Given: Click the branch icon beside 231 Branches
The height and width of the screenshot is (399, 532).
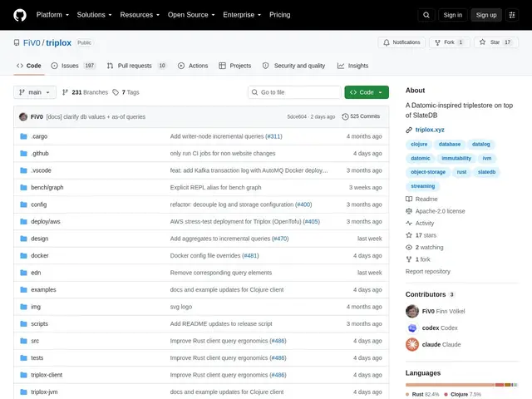Looking at the screenshot, I should pyautogui.click(x=65, y=92).
